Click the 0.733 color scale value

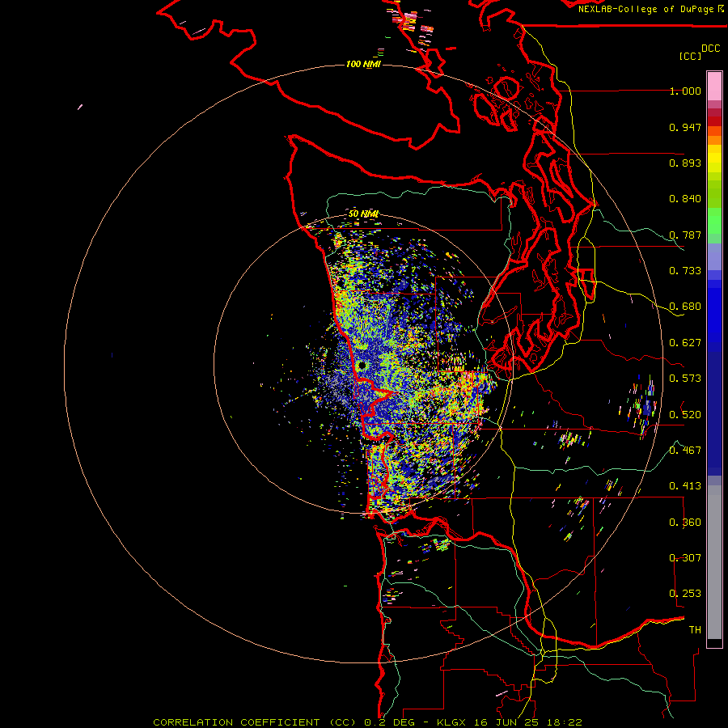coord(685,271)
